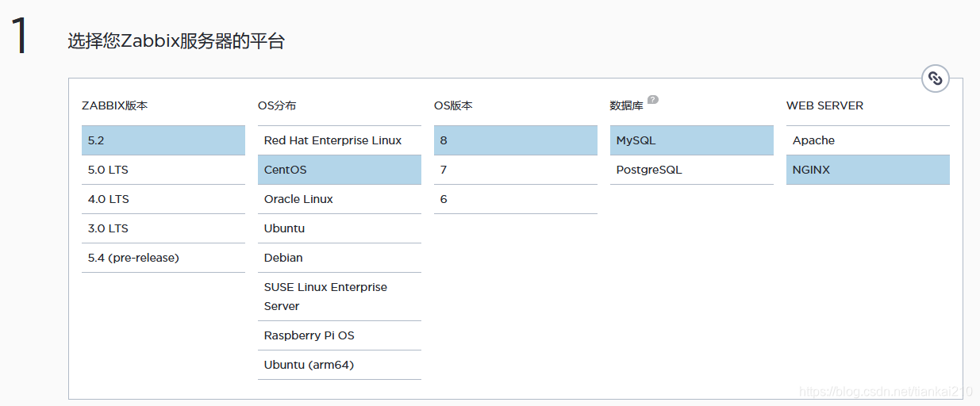This screenshot has width=980, height=406.
Task: Choose the 5.4 (pre-release) version
Action: (x=163, y=258)
